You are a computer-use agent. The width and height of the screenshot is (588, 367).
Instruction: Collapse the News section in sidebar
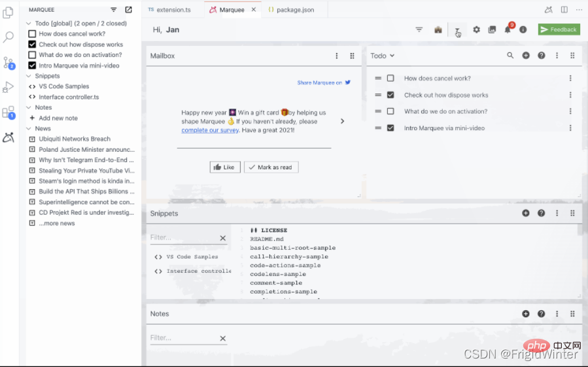pos(29,128)
